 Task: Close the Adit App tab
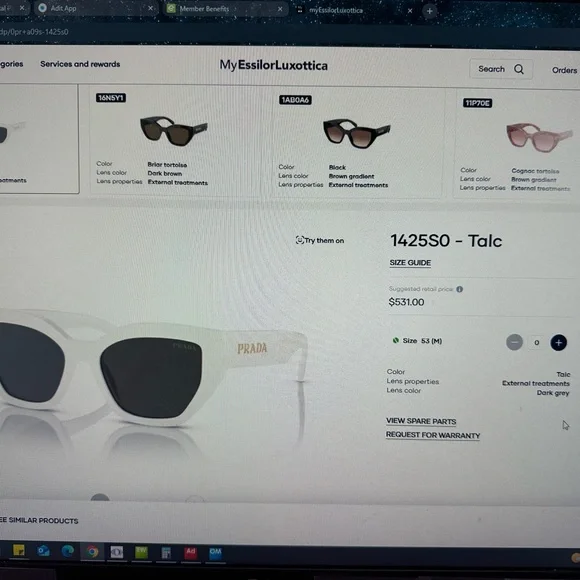coord(151,8)
